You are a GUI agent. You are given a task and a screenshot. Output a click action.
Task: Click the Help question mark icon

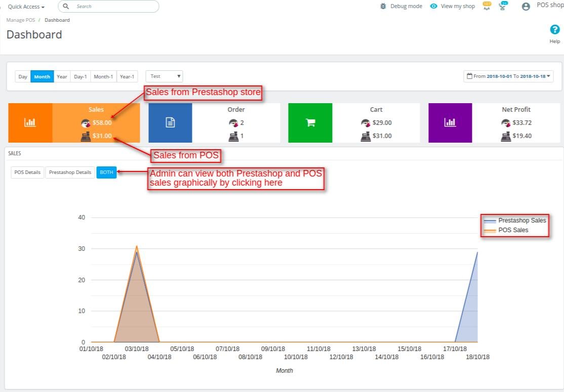point(555,29)
